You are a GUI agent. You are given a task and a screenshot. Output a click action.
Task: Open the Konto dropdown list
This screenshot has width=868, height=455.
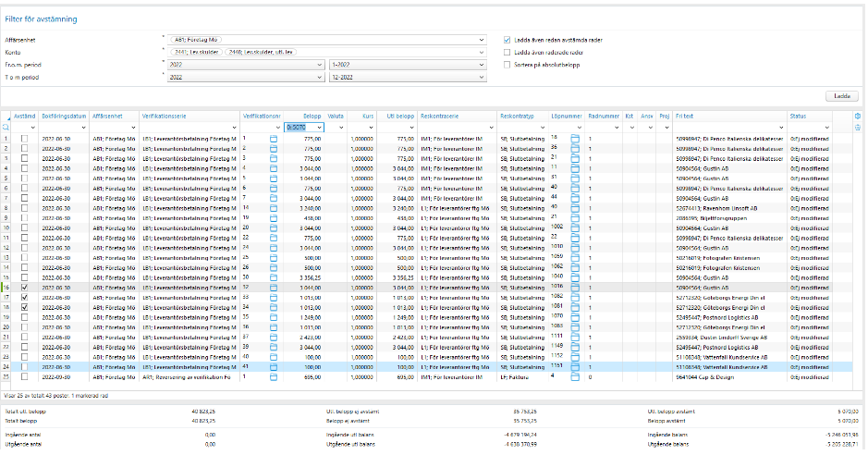481,53
